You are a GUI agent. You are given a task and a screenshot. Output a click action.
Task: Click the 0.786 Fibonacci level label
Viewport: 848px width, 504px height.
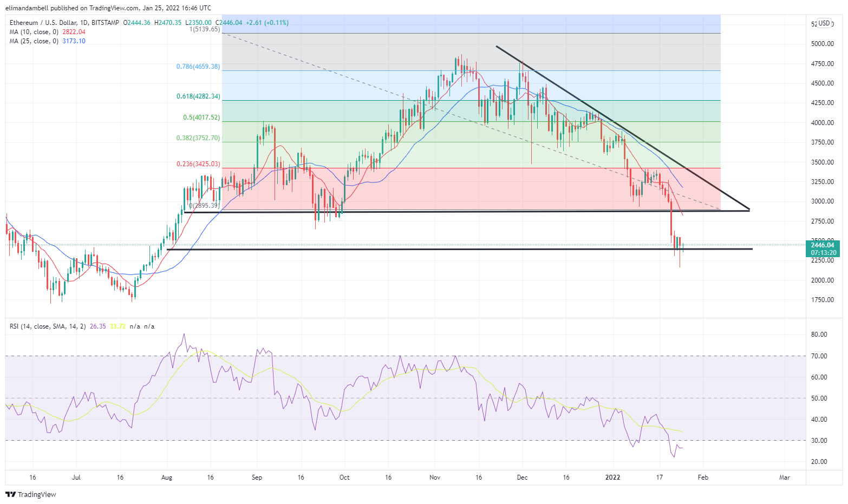coord(198,67)
